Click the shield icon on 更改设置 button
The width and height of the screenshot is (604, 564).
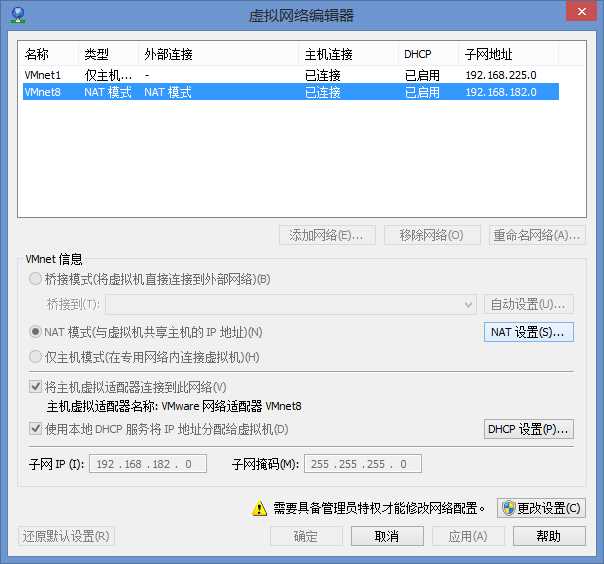pos(508,508)
